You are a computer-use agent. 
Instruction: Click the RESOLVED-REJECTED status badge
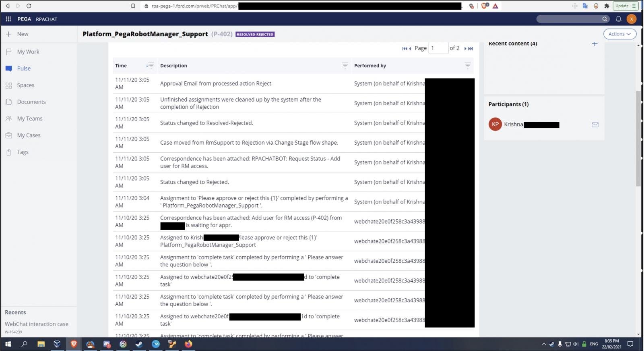(x=255, y=34)
